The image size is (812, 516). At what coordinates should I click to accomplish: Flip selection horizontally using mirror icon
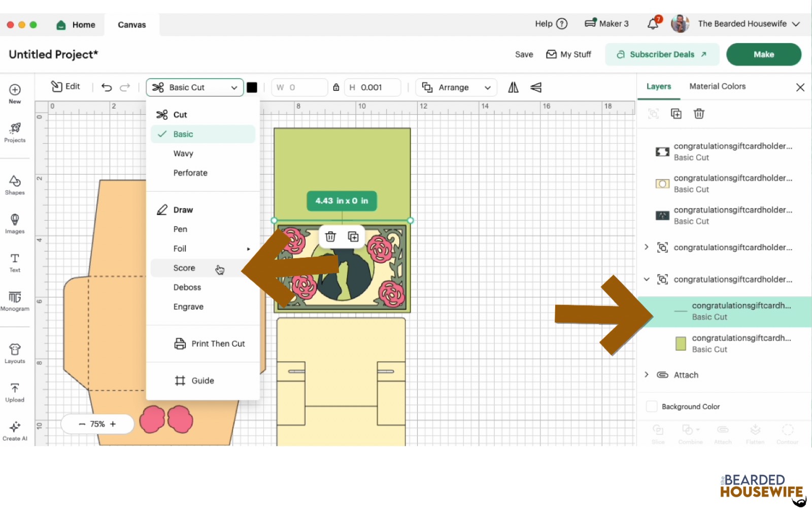tap(513, 87)
